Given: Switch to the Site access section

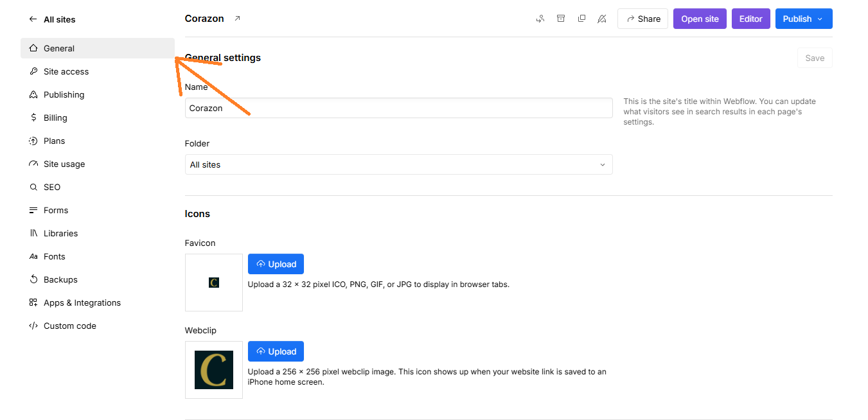Looking at the screenshot, I should 66,71.
